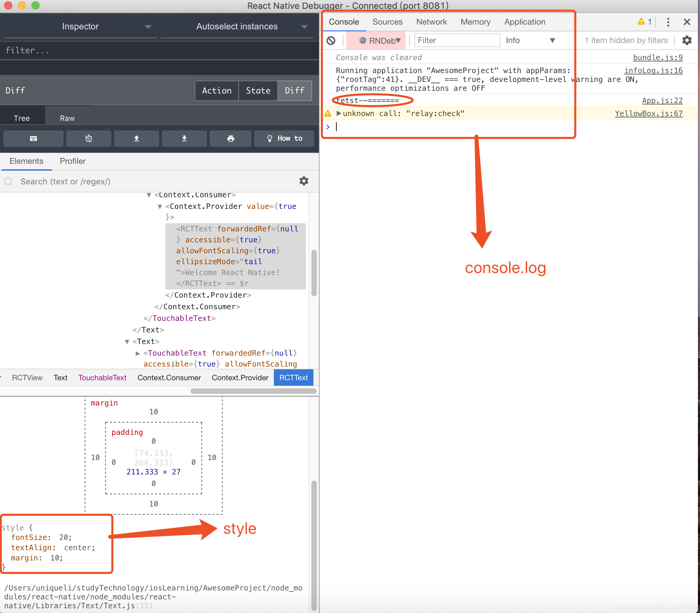Click the How to button
This screenshot has width=700, height=613.
click(x=284, y=139)
